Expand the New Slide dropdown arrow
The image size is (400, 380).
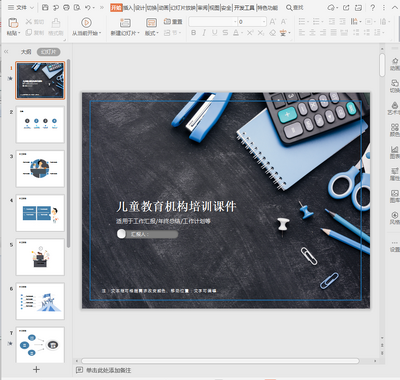(x=138, y=33)
